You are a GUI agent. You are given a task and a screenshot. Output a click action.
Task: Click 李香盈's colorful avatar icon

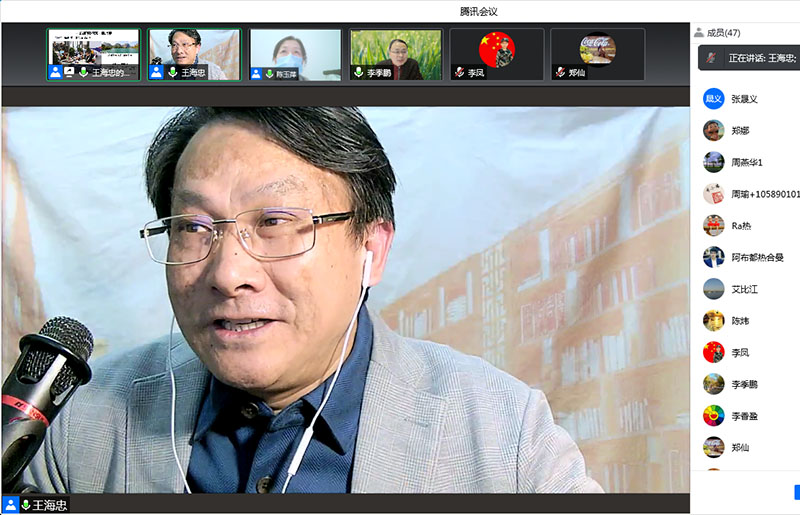tap(713, 415)
